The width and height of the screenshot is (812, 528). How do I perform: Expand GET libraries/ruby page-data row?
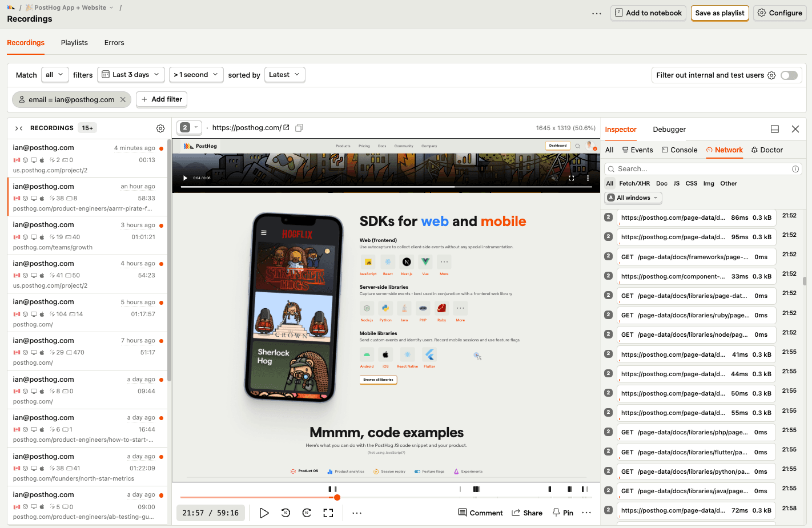[697, 316]
